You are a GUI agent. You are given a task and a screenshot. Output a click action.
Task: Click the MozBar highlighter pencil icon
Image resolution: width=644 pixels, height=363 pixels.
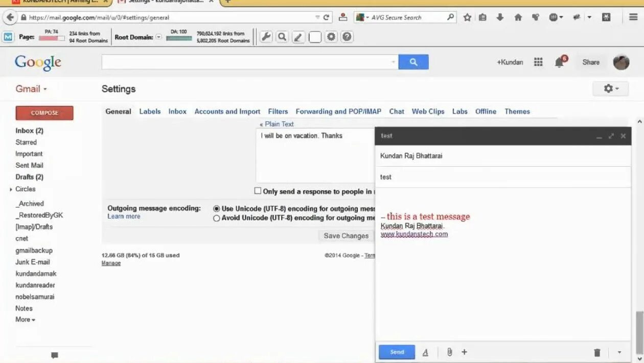298,37
